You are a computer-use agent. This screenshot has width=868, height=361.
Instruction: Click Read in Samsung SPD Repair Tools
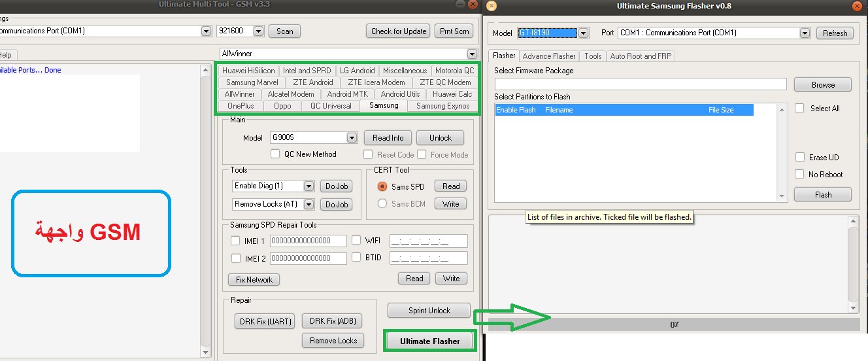[x=414, y=278]
